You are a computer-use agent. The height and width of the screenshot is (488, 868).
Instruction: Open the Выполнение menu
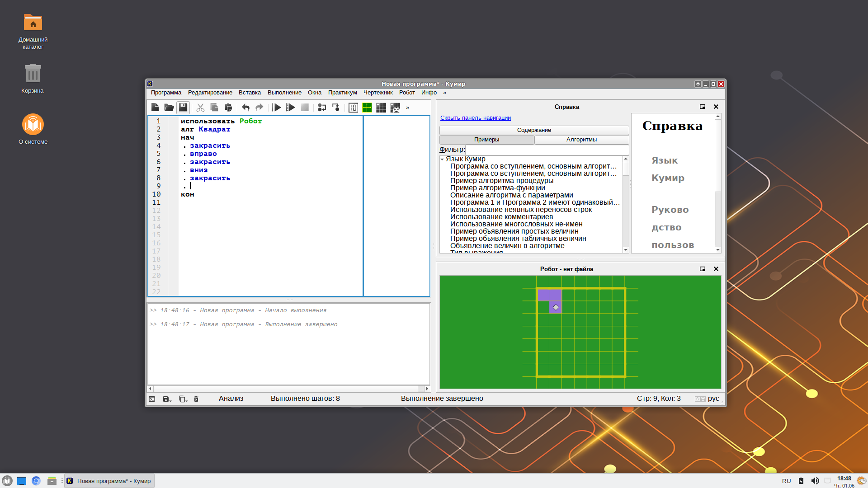click(x=284, y=93)
